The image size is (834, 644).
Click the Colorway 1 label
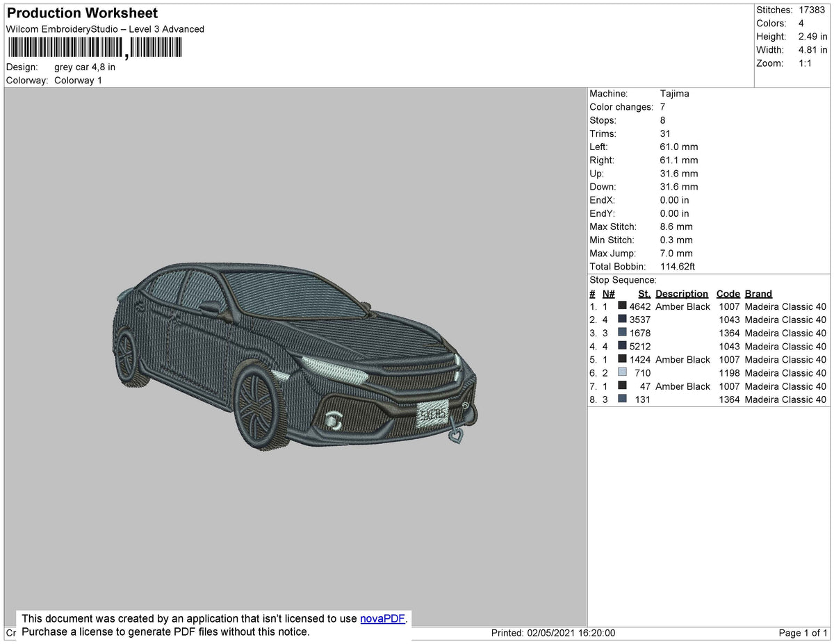pyautogui.click(x=78, y=80)
